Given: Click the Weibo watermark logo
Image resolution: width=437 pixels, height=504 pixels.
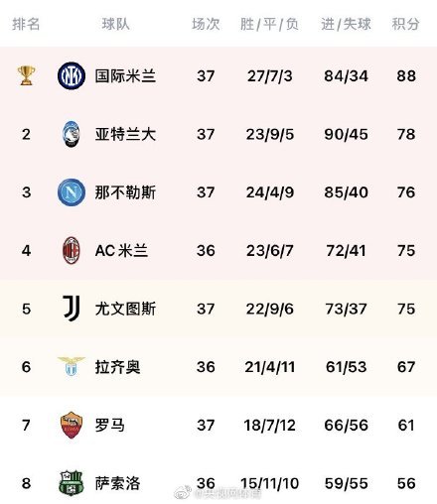Looking at the screenshot, I should tap(183, 493).
